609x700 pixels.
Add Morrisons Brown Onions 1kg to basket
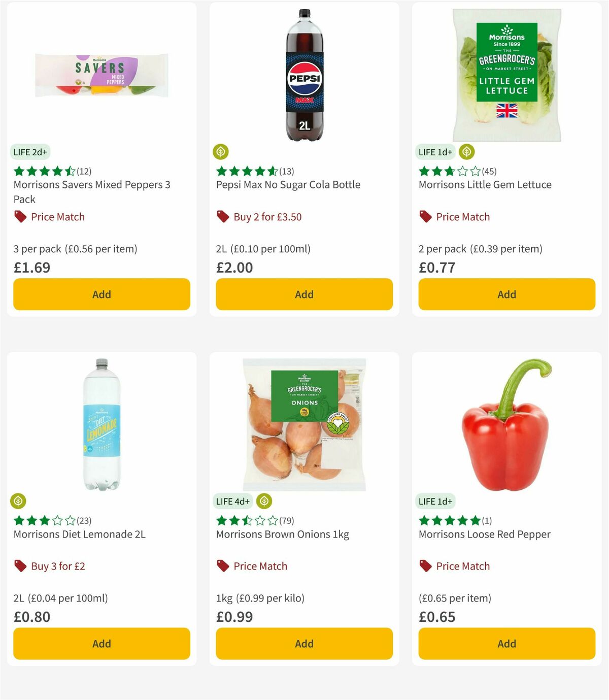click(x=303, y=643)
